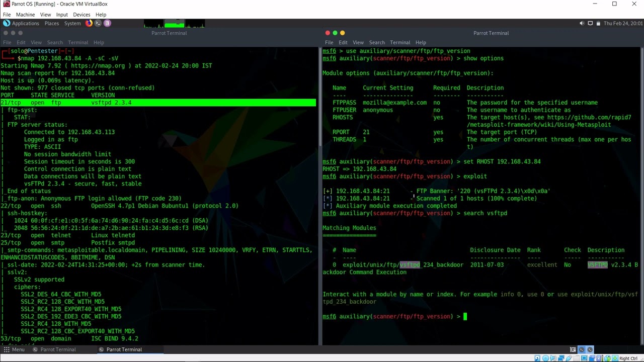Click the VirtualBox recording status icon
644x362 pixels.
pyautogui.click(x=592, y=358)
